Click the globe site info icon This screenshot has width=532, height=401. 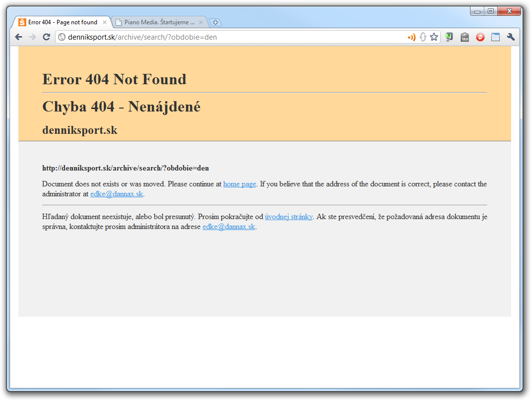coord(62,37)
